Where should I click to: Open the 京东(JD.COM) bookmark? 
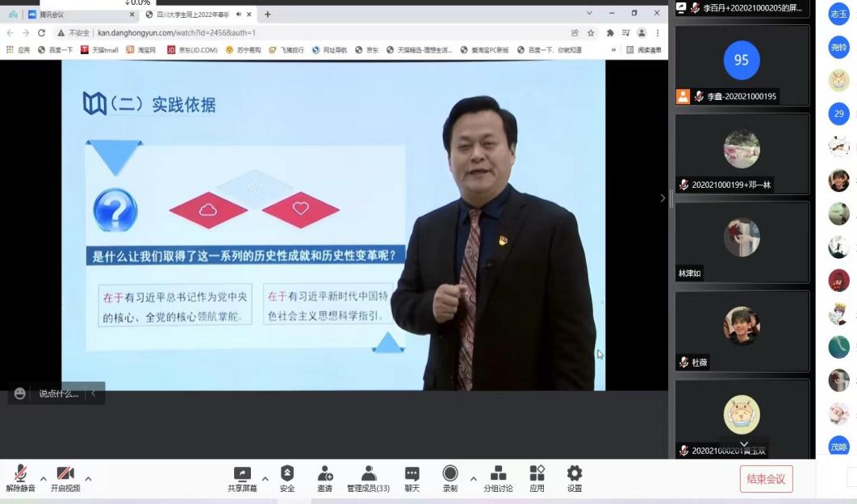click(x=192, y=50)
